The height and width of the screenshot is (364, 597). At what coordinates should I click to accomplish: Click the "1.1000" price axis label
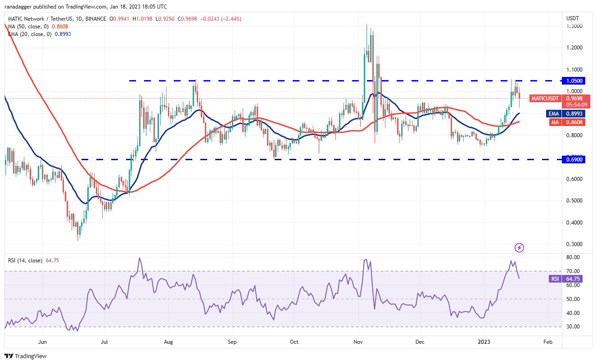(x=574, y=70)
